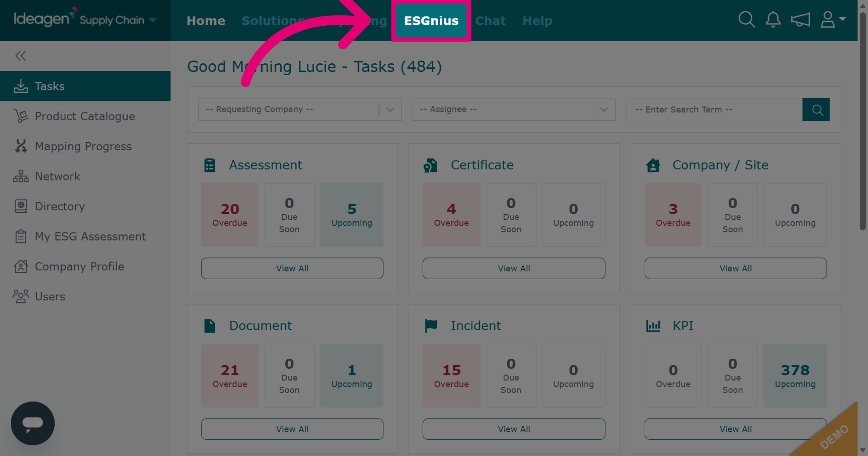Click the Incident flag icon

click(431, 326)
